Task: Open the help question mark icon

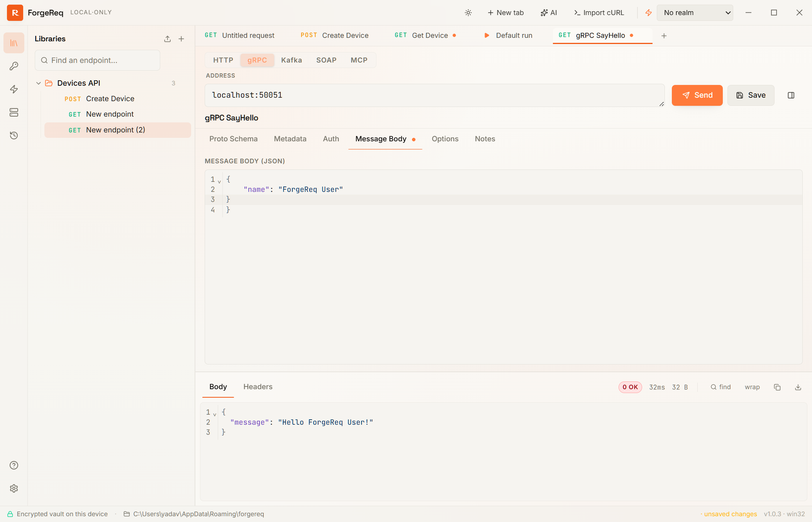Action: point(14,465)
